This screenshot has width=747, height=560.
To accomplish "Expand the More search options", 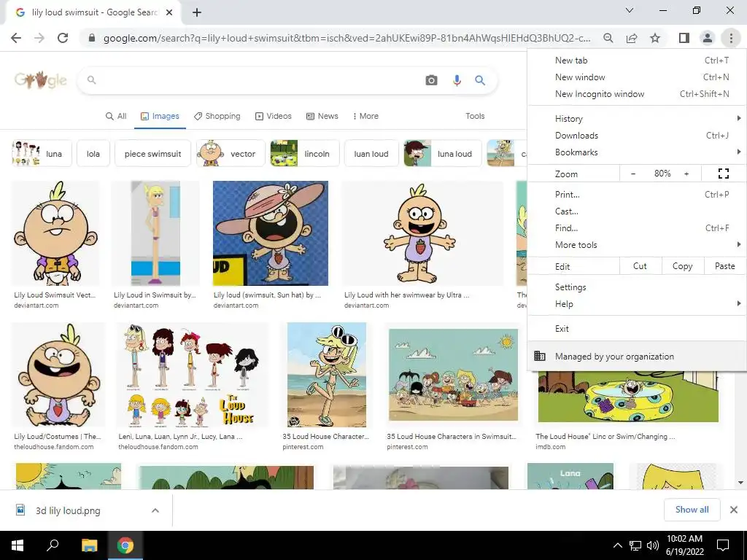I will coord(365,116).
